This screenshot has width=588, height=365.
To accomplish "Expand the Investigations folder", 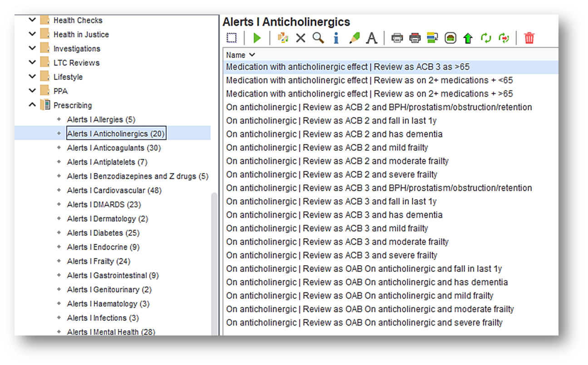I will 32,48.
